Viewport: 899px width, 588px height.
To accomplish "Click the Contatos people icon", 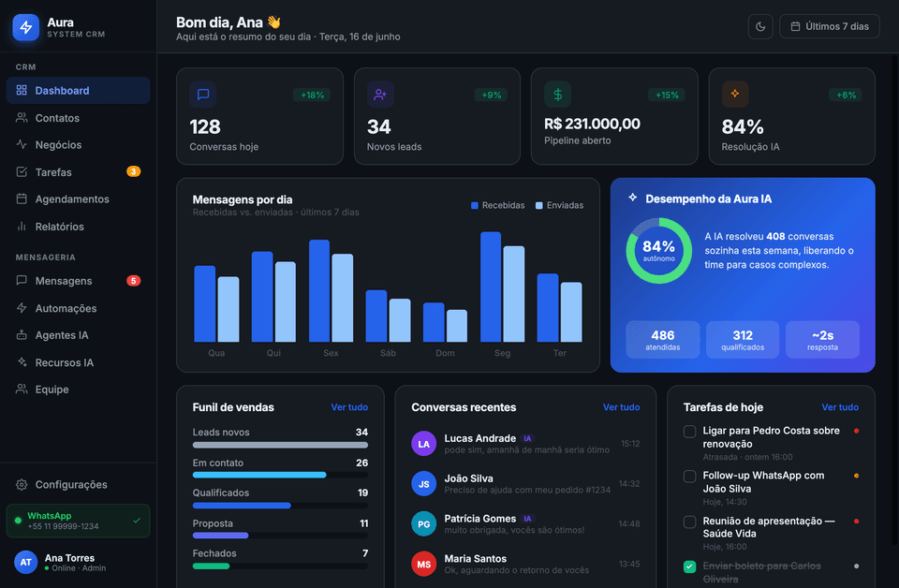I will coord(22,117).
